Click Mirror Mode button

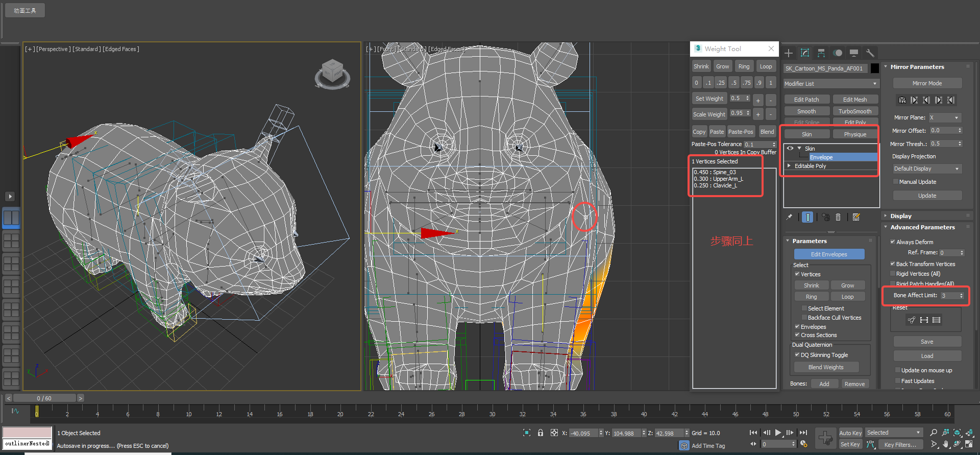927,83
